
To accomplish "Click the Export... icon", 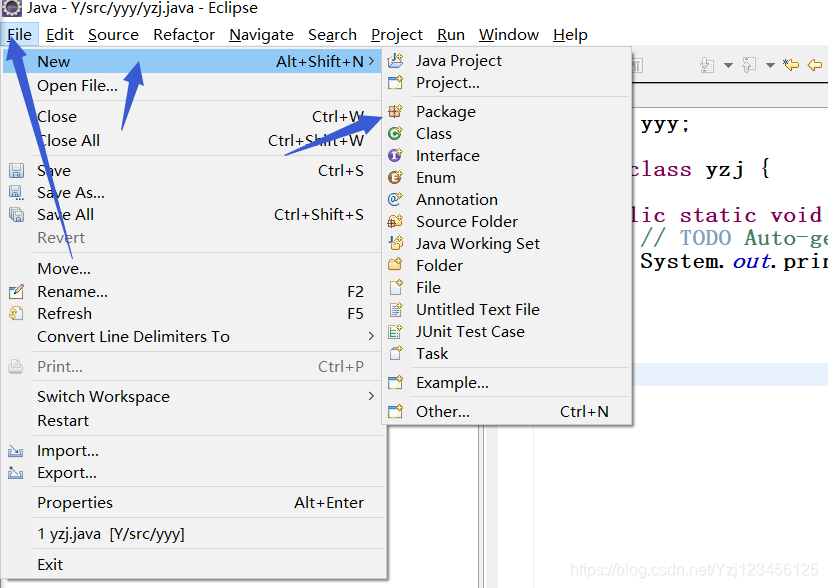I will pyautogui.click(x=16, y=473).
